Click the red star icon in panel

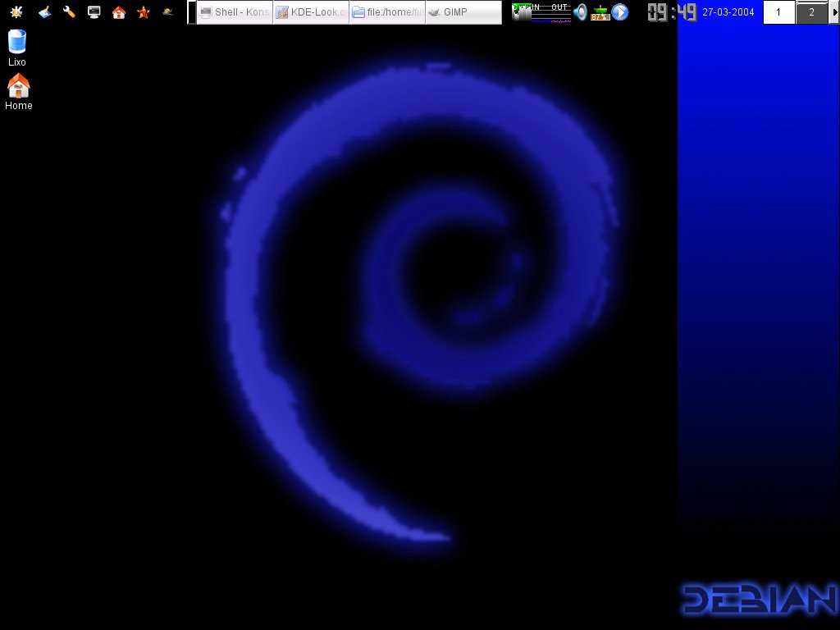tap(143, 11)
